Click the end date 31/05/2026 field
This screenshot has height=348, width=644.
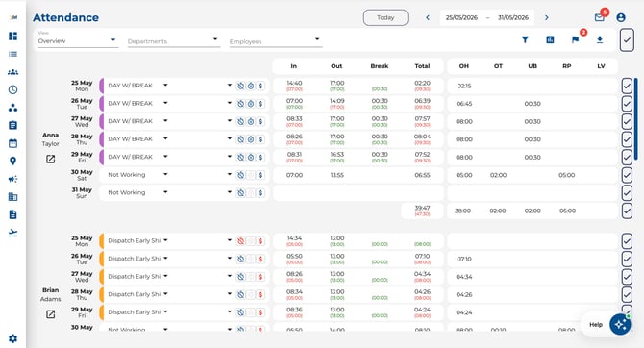[513, 17]
